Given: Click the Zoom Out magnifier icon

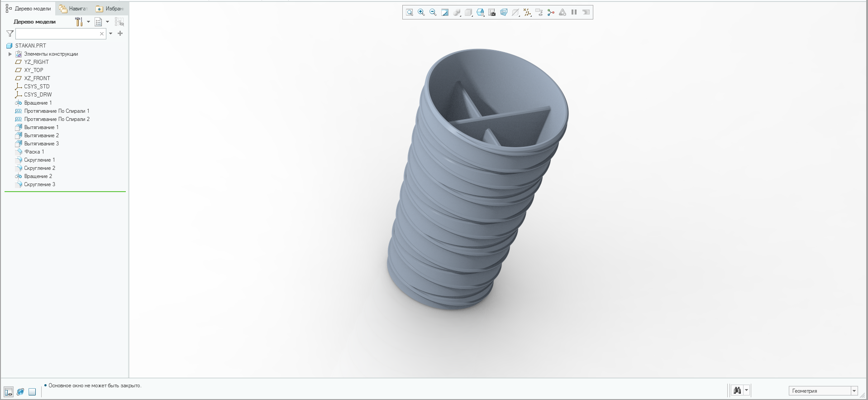Looking at the screenshot, I should pos(433,13).
